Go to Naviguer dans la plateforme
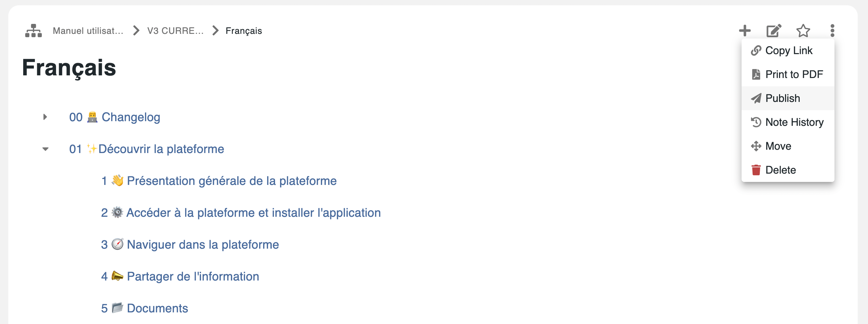The height and width of the screenshot is (324, 868). click(202, 245)
